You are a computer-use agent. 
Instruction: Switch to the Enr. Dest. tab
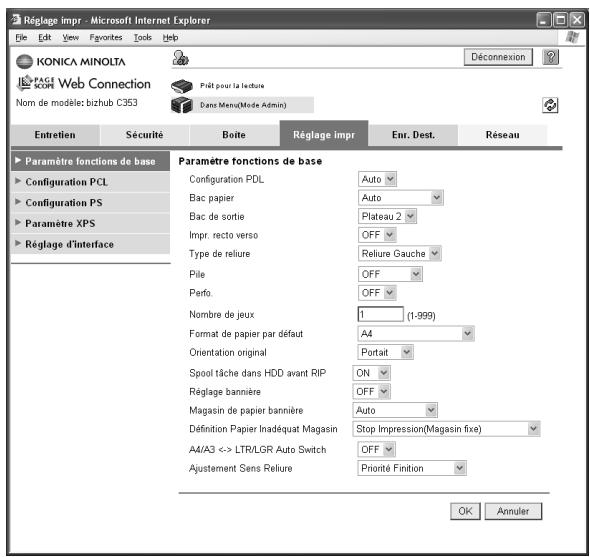413,135
